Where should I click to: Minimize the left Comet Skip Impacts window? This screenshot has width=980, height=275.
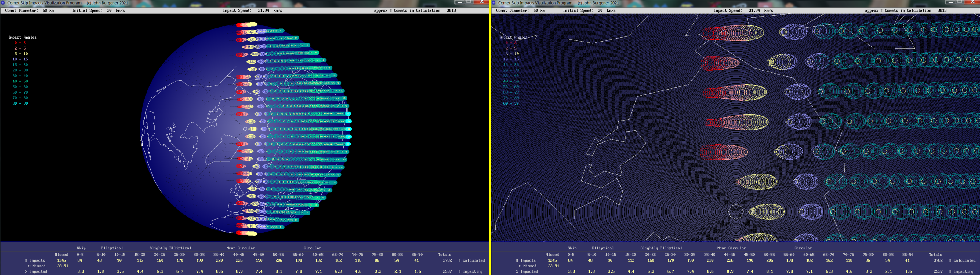pyautogui.click(x=460, y=2)
